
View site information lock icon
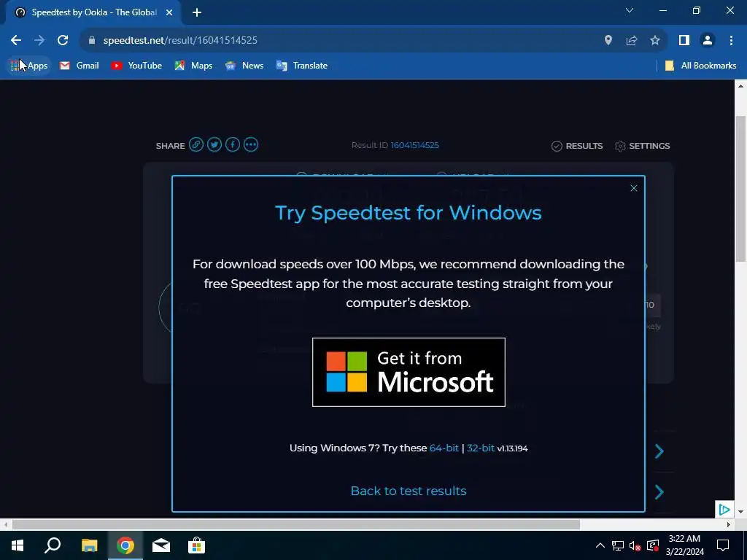[x=92, y=40]
